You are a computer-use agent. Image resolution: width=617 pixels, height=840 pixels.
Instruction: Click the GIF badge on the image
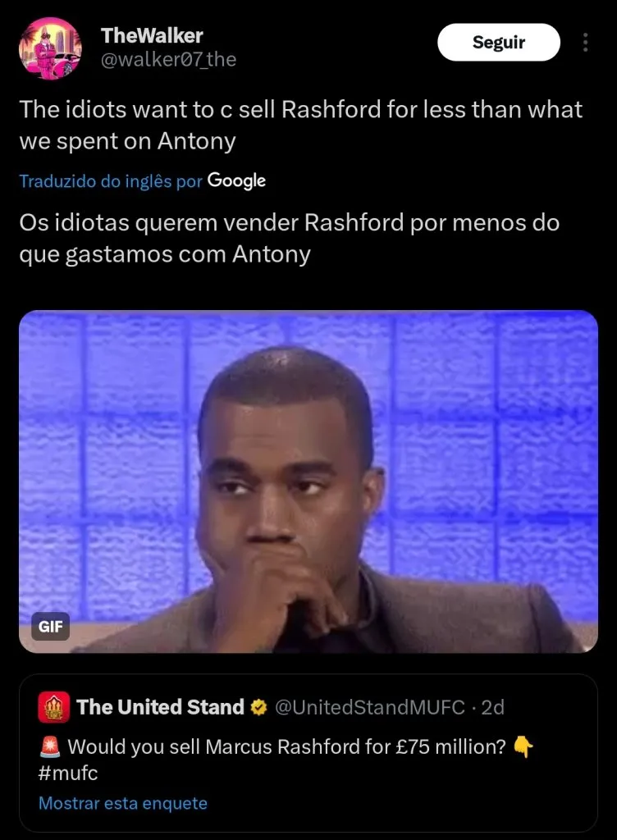click(51, 626)
